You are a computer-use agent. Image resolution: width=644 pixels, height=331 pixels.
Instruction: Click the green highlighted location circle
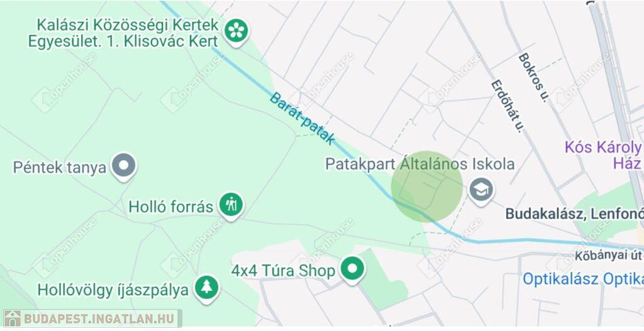click(x=427, y=187)
